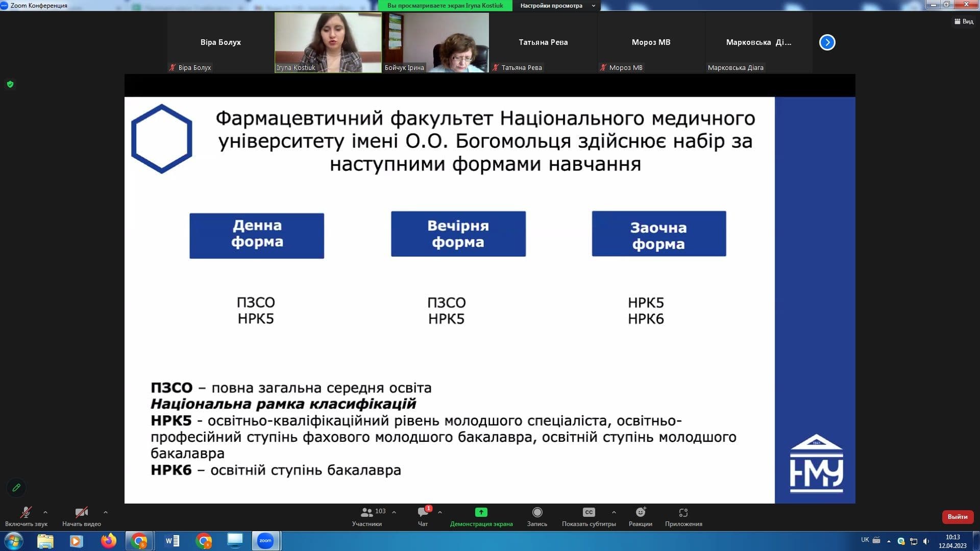Click the UK language indicator in tray

(x=865, y=540)
